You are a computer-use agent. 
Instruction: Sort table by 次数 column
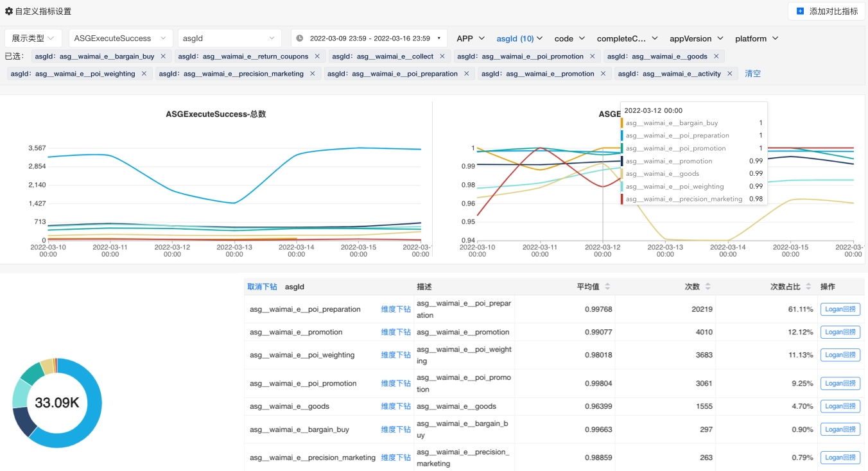click(x=707, y=287)
